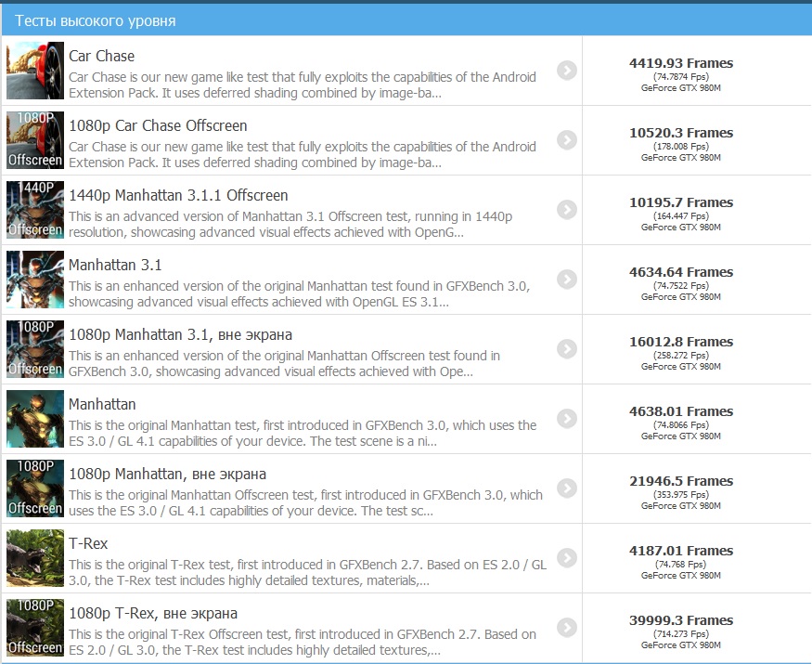Open T-Rex details arrow
The width and height of the screenshot is (812, 664).
pos(567,558)
